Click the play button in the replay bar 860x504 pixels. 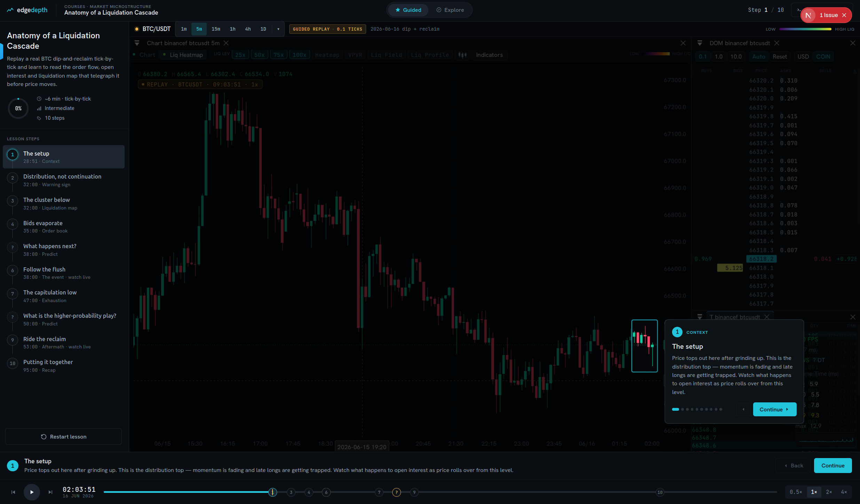32,492
